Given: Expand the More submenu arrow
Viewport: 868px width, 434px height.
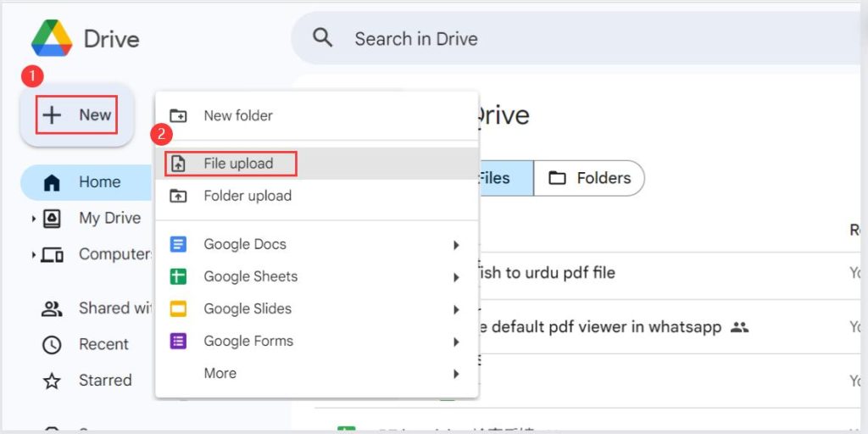Looking at the screenshot, I should tap(456, 374).
